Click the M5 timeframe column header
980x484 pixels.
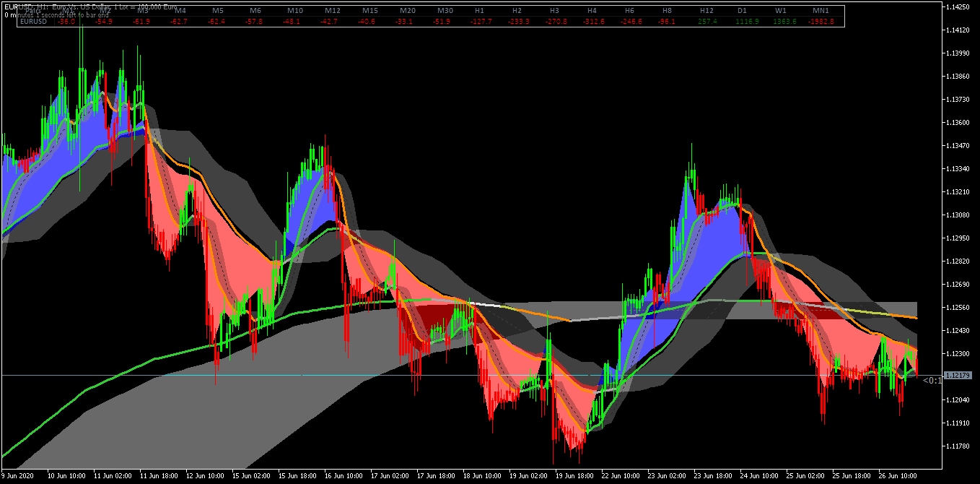click(218, 11)
